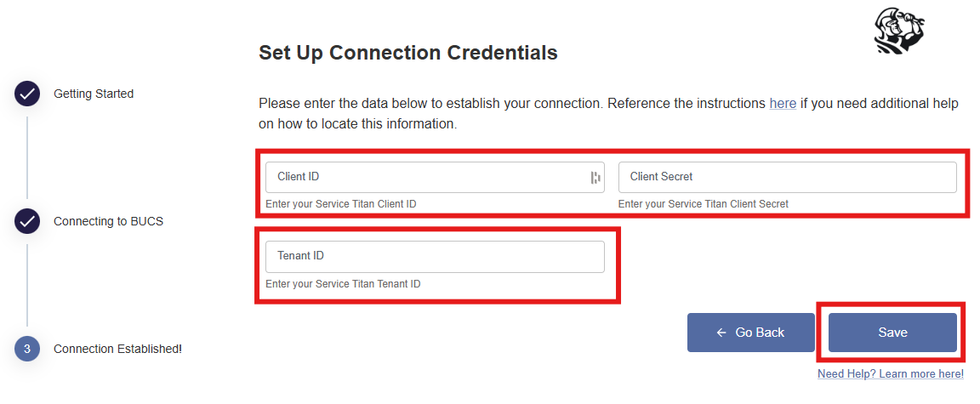The image size is (980, 404).
Task: Click the 'Enter your Service Titan Tenant ID' hint
Action: click(343, 284)
